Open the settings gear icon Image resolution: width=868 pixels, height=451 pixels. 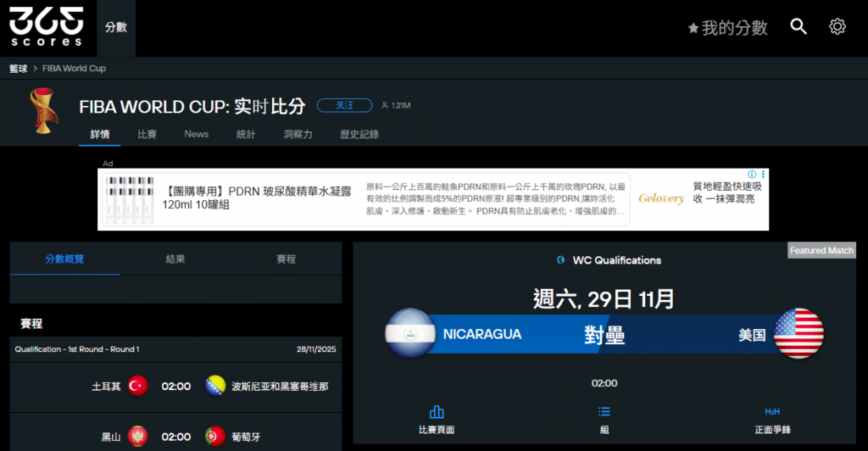click(837, 27)
